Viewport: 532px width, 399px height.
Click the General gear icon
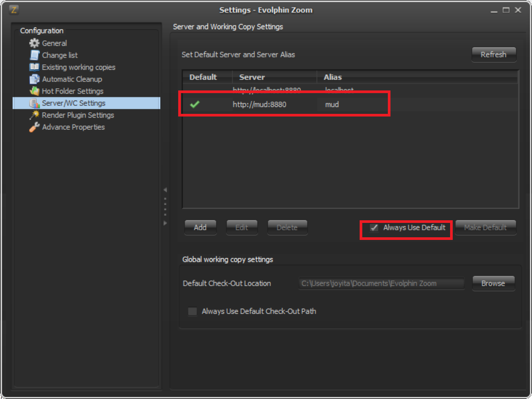[34, 43]
